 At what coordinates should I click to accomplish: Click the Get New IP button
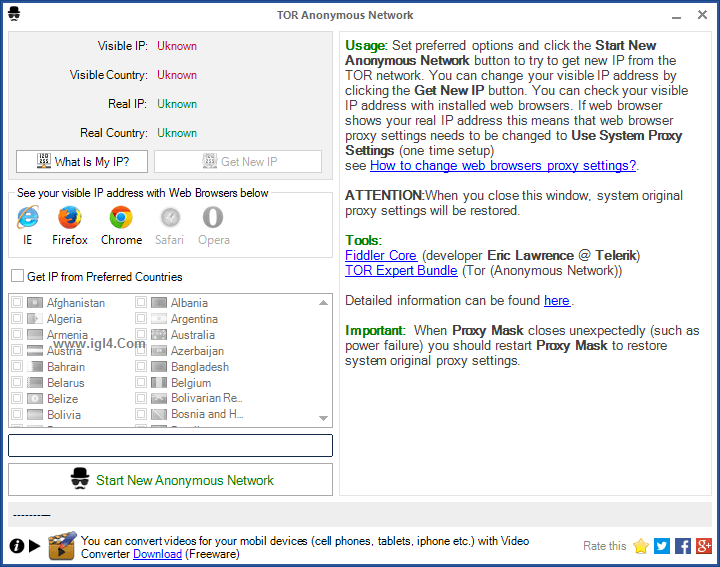[238, 162]
